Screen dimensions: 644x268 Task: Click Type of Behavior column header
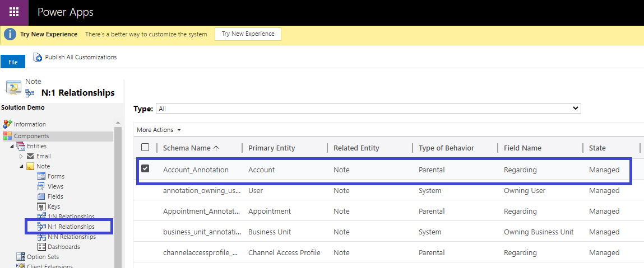[x=447, y=148]
